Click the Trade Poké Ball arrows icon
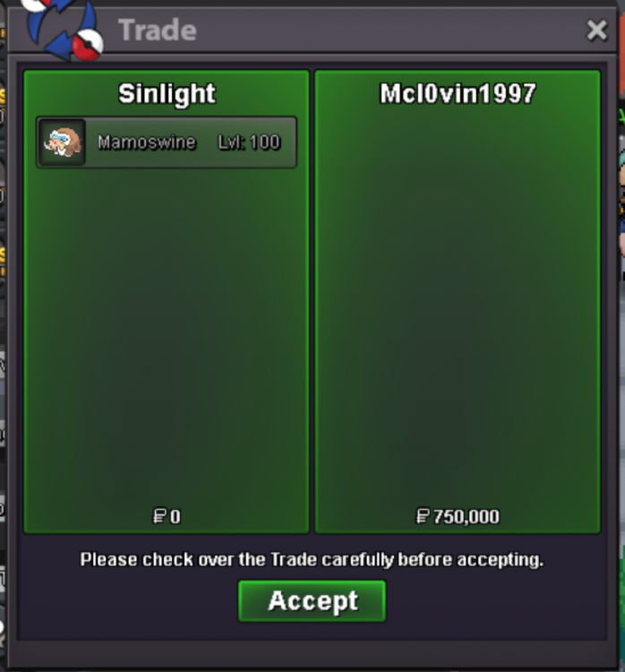625x672 pixels. coord(64,29)
